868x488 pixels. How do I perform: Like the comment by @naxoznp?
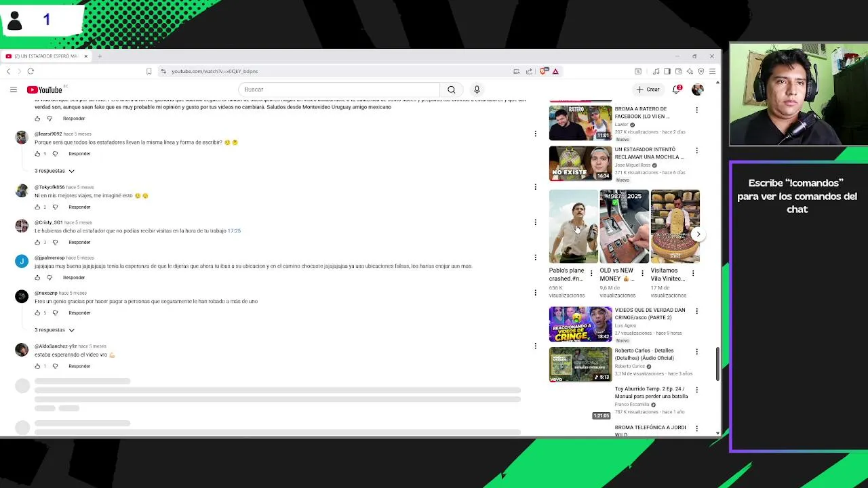coord(37,312)
